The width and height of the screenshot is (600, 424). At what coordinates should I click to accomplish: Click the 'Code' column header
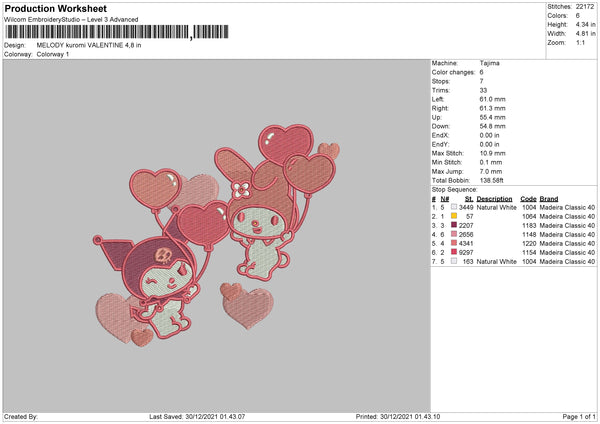pos(528,199)
